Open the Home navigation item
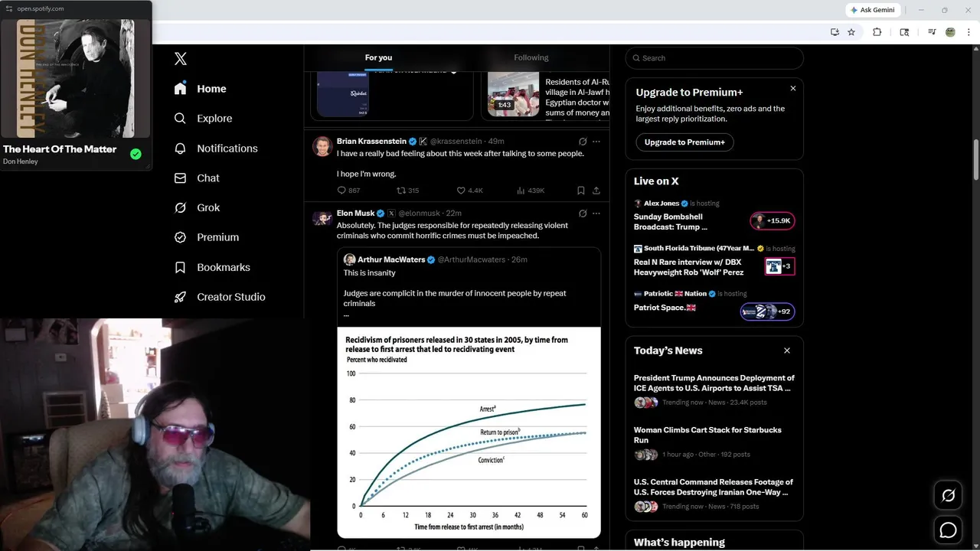 [201, 89]
